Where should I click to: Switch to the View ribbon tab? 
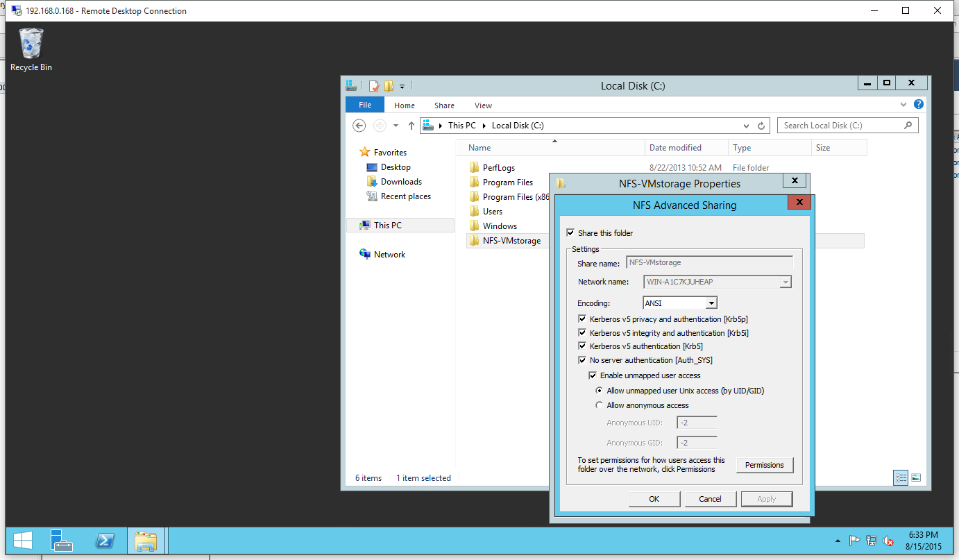pos(483,105)
